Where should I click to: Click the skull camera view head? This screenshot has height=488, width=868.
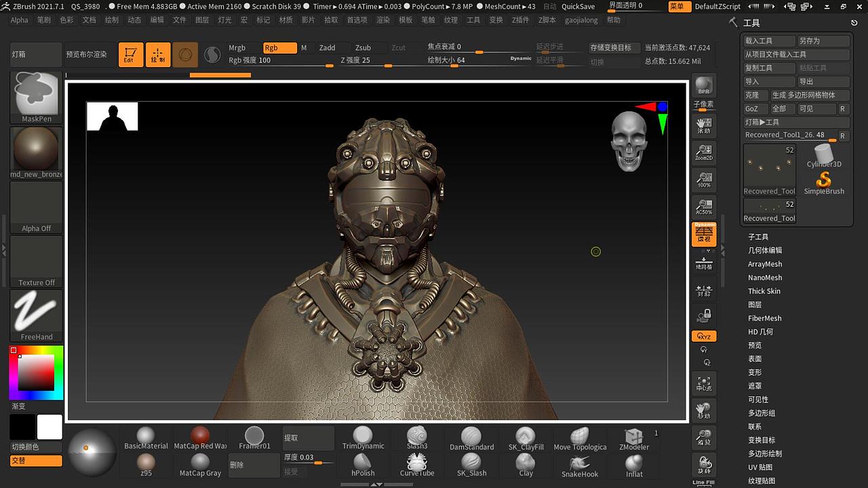tap(629, 141)
